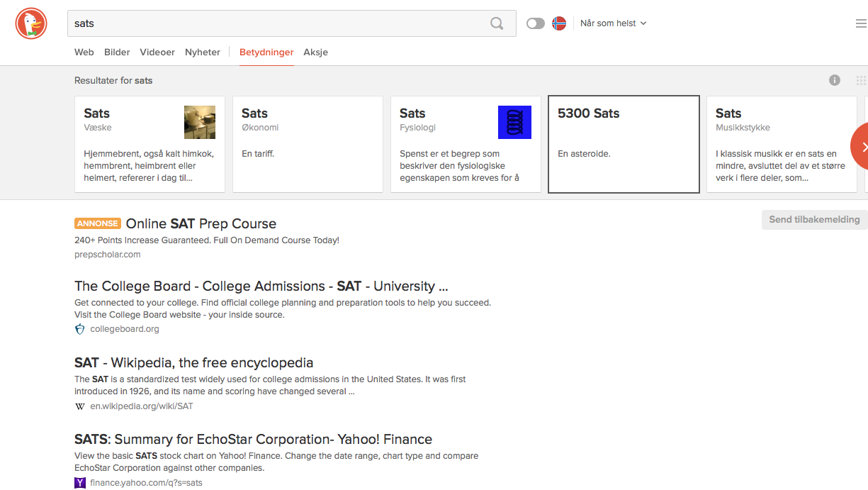The image size is (868, 490).
Task: Select the Betydninger tab
Action: pyautogui.click(x=266, y=52)
